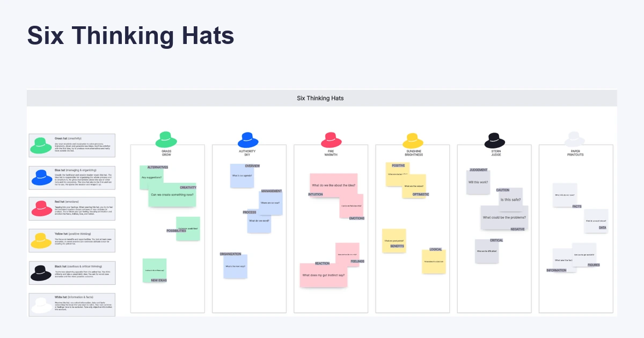Viewport: 644px width, 338px height.
Task: Click the BENEFITS label
Action: [397, 246]
